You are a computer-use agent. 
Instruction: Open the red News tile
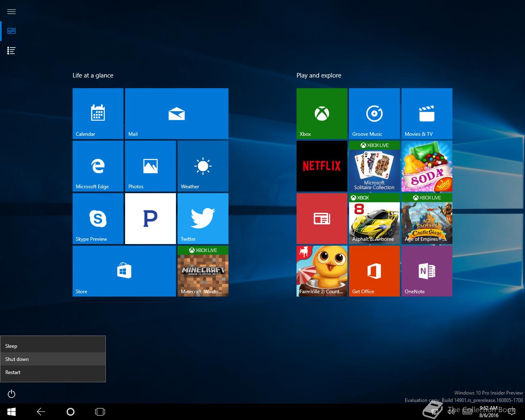coord(322,219)
